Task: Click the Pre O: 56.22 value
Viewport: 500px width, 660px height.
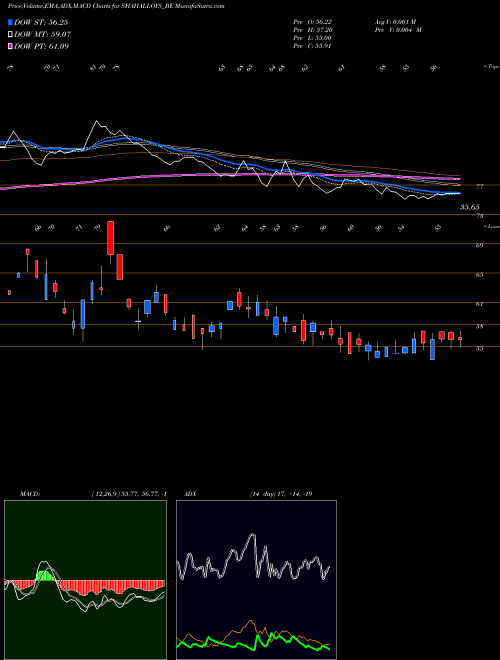Action: point(313,22)
